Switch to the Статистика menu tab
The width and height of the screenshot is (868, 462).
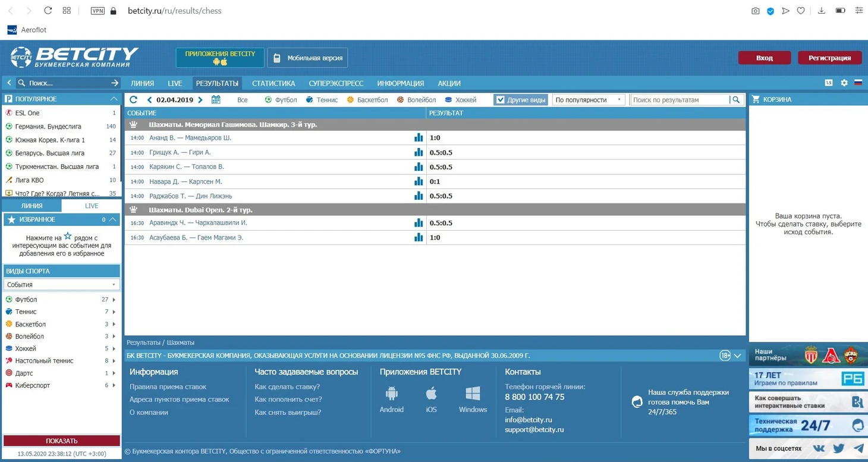point(273,83)
